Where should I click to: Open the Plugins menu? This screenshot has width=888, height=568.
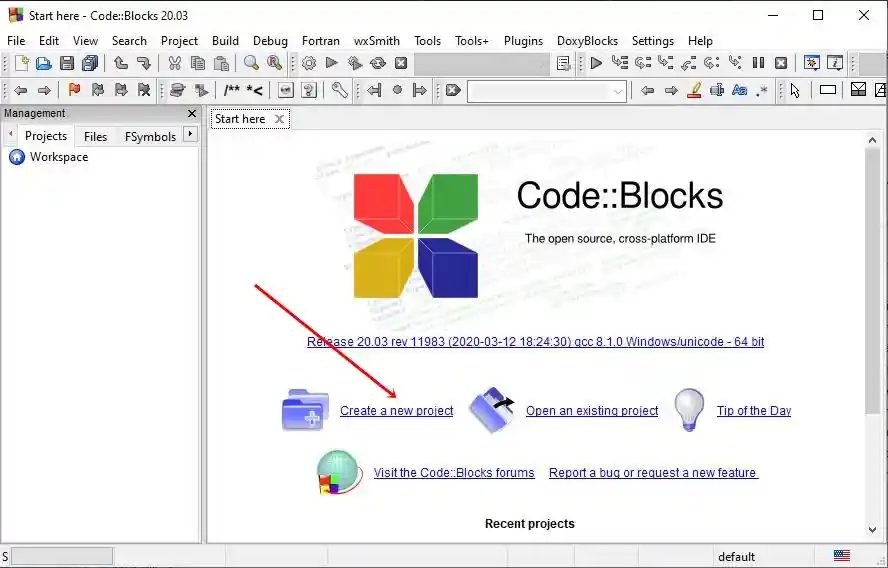(x=523, y=41)
